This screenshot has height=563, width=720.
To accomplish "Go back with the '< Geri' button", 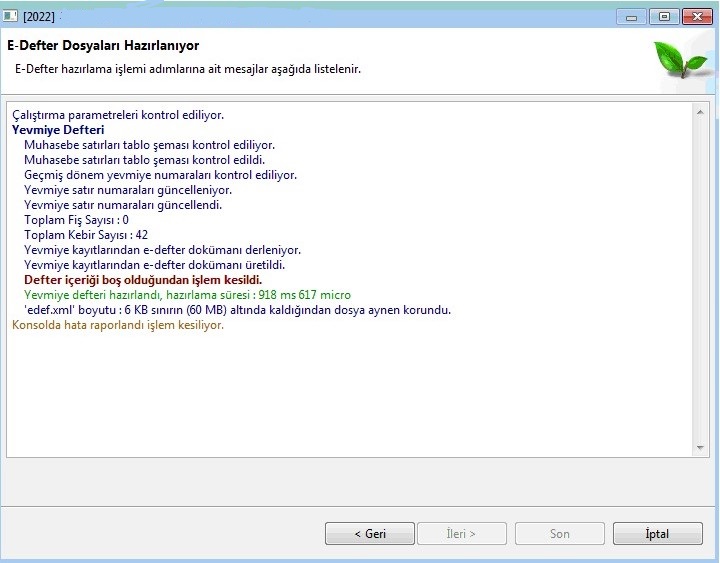I will 369,534.
